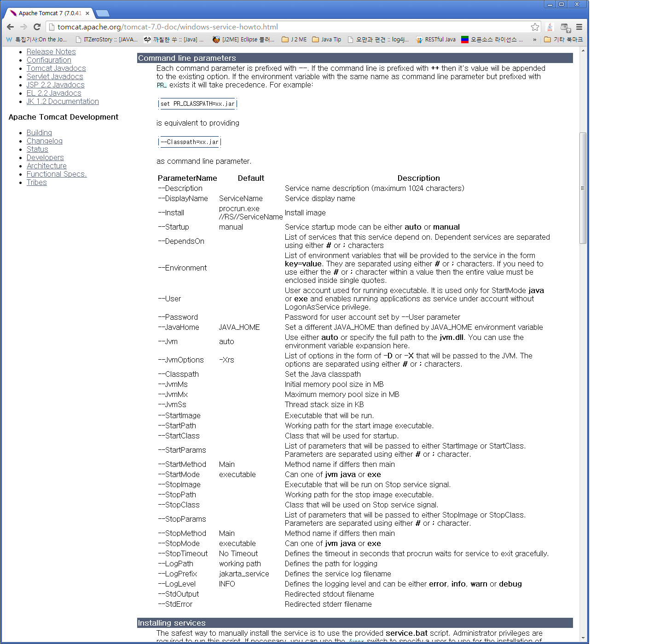This screenshot has width=660, height=644.
Task: Click the --Environment parameter cell
Action: [182, 268]
